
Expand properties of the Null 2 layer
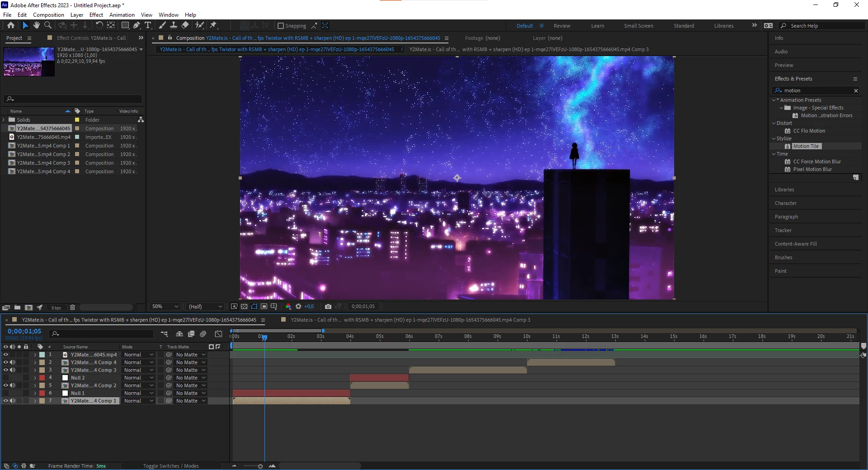click(x=35, y=378)
